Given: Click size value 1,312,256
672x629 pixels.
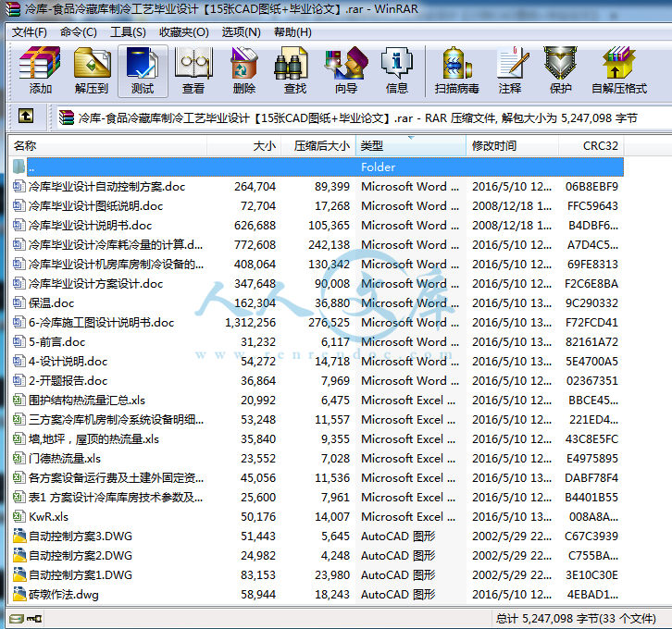Looking at the screenshot, I should (250, 323).
